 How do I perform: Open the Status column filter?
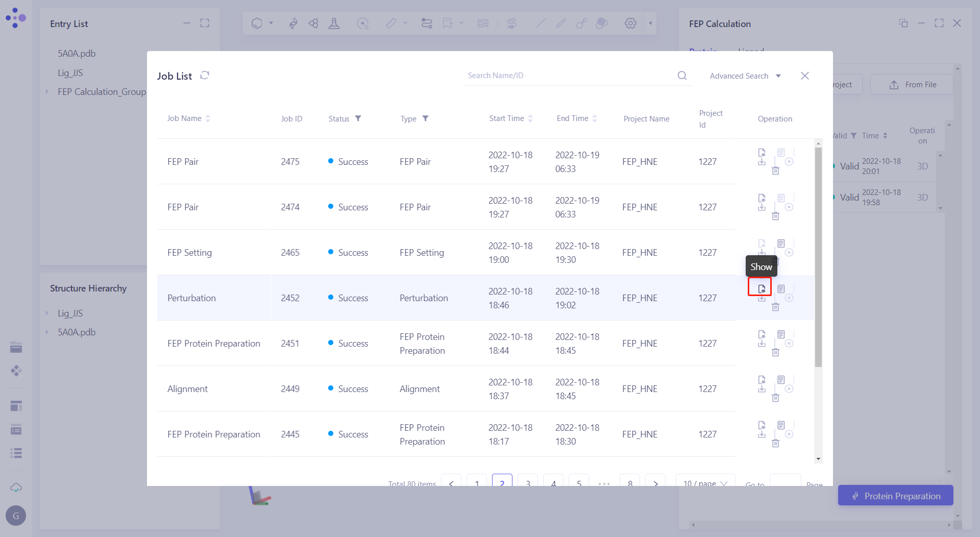click(x=358, y=118)
